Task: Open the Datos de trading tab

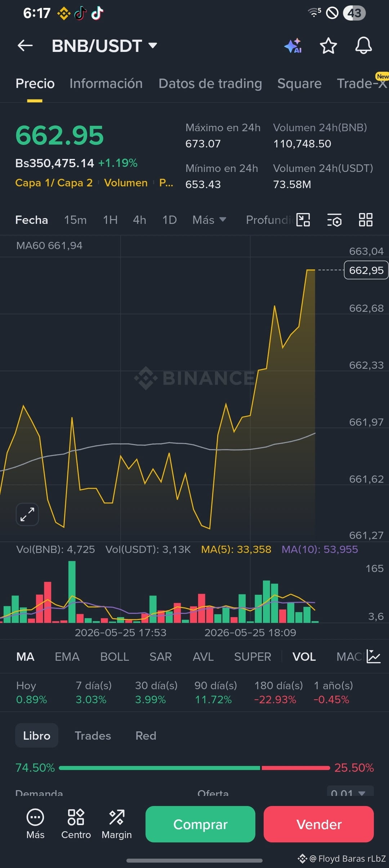Action: click(210, 84)
